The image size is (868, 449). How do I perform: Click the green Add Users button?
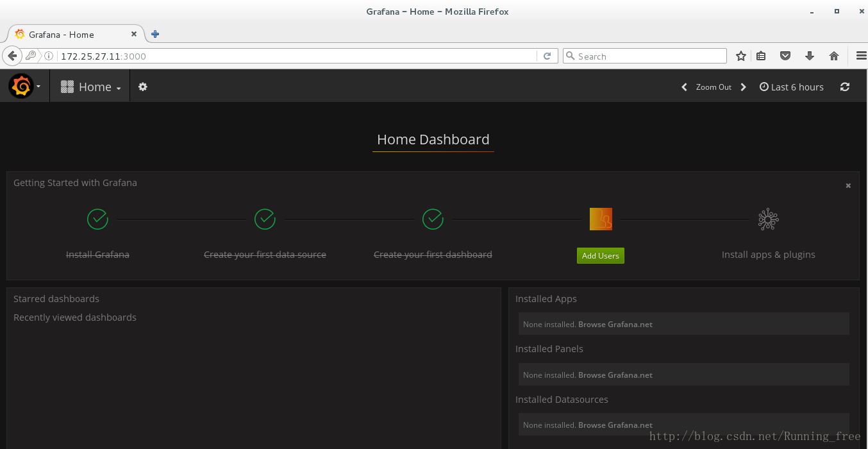click(601, 255)
